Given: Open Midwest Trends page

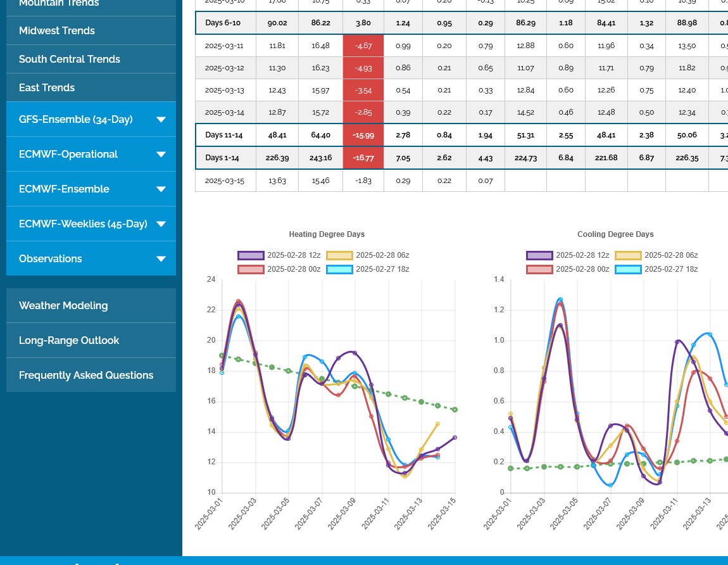Looking at the screenshot, I should 57,30.
